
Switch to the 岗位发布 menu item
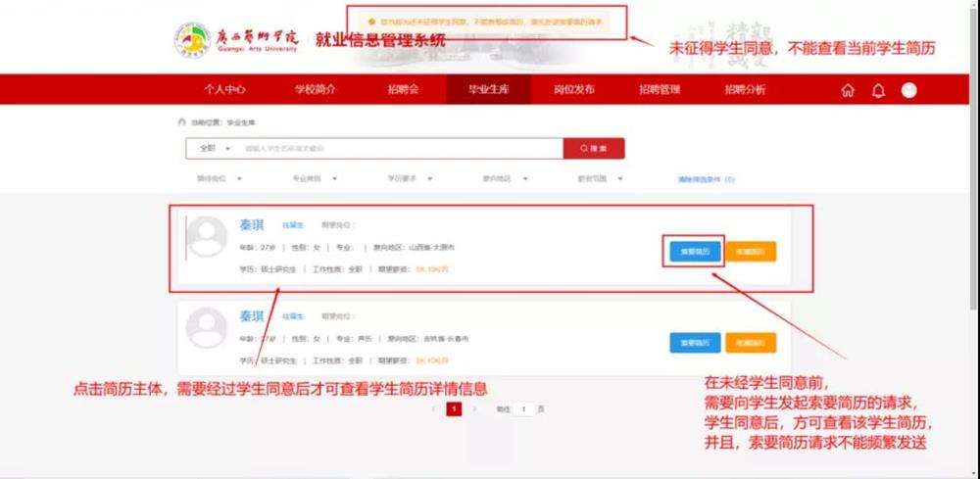(x=574, y=89)
